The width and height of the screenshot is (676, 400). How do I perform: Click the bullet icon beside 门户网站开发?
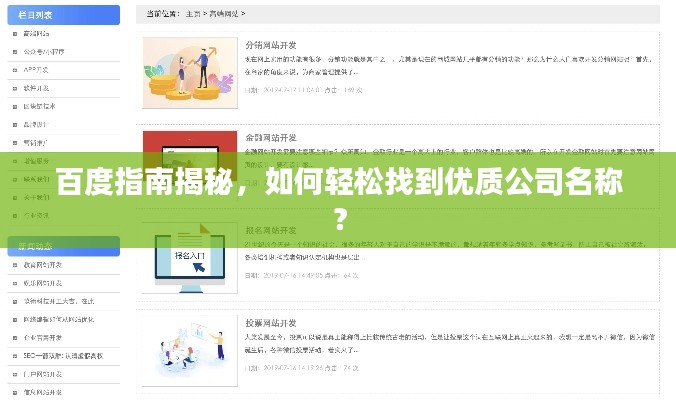click(x=15, y=375)
